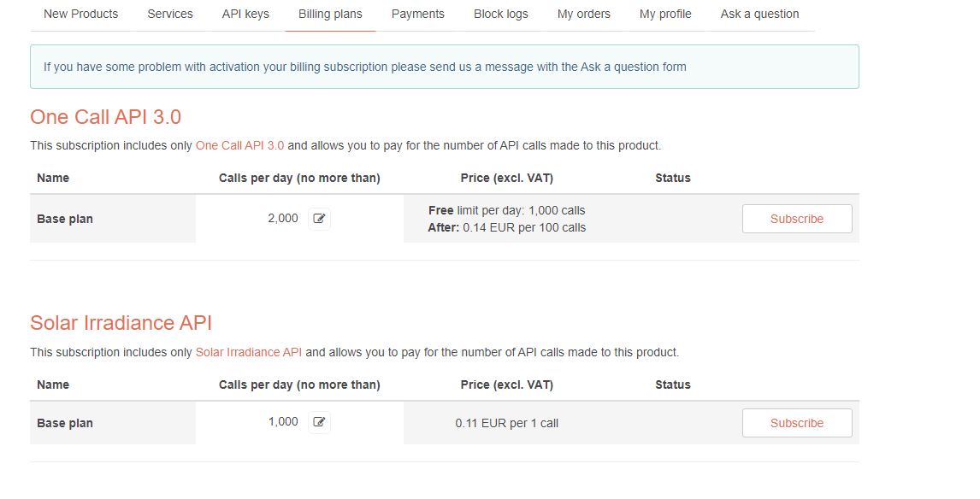Subscribe to One Call API 3.0 base plan

(797, 219)
